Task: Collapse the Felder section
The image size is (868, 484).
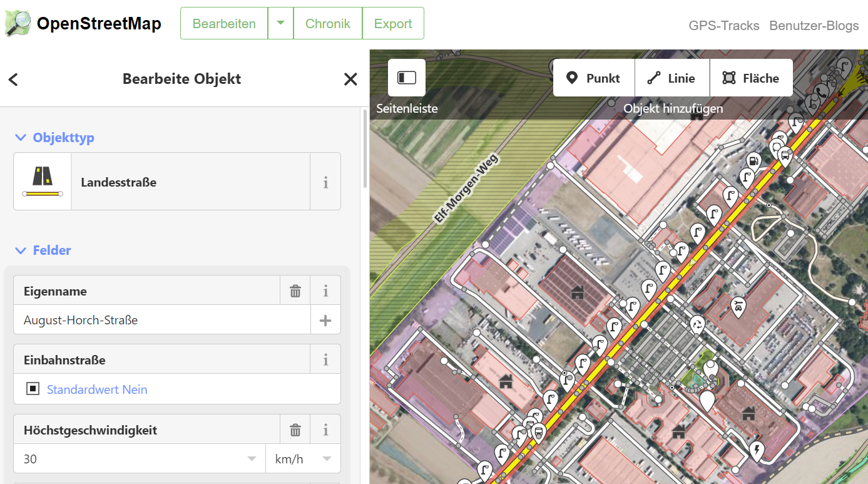Action: click(x=43, y=250)
